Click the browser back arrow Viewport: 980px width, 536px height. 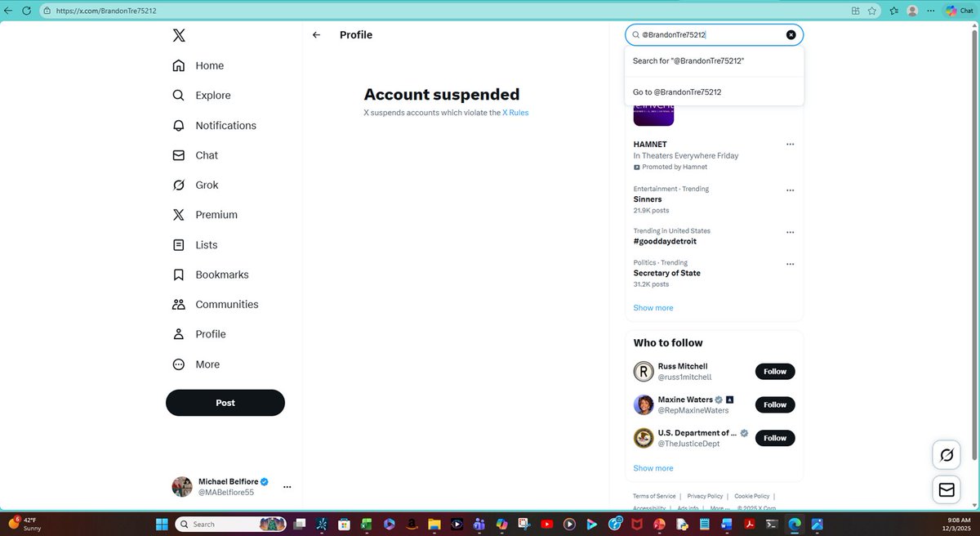[x=9, y=11]
